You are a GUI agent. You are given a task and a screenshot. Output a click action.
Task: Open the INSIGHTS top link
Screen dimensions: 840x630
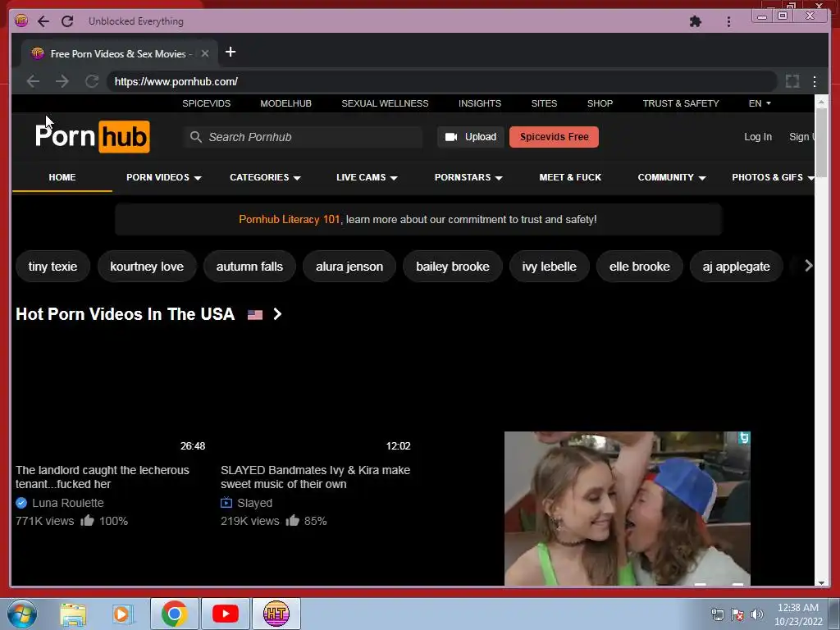click(479, 103)
